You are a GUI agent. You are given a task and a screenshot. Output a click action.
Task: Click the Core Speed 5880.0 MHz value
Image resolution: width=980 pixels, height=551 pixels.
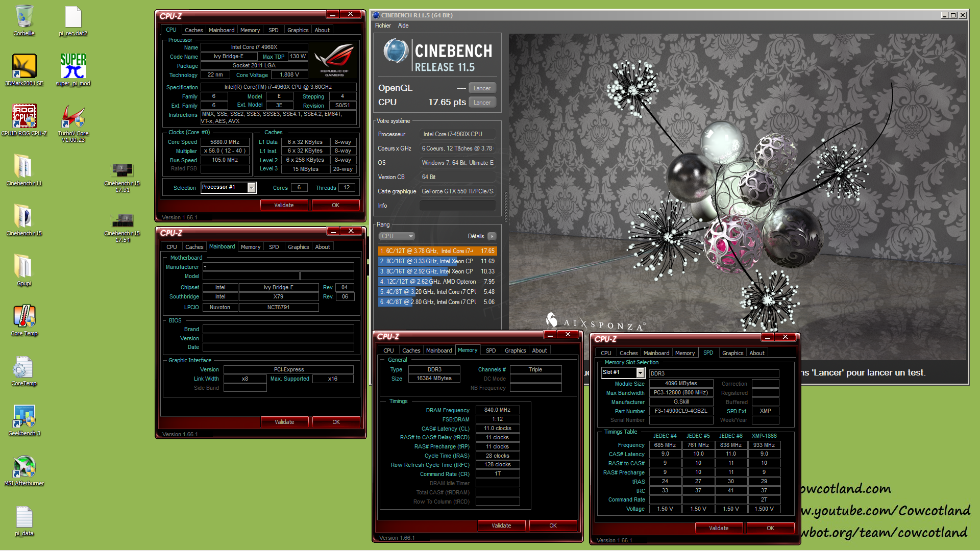click(225, 142)
